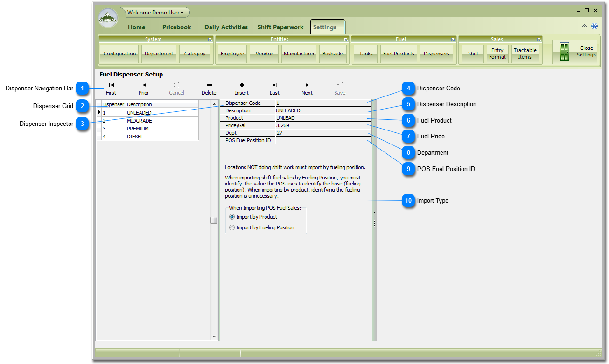This screenshot has height=364, width=609.
Task: Click the POS Fuel Position ID field
Action: coord(323,140)
